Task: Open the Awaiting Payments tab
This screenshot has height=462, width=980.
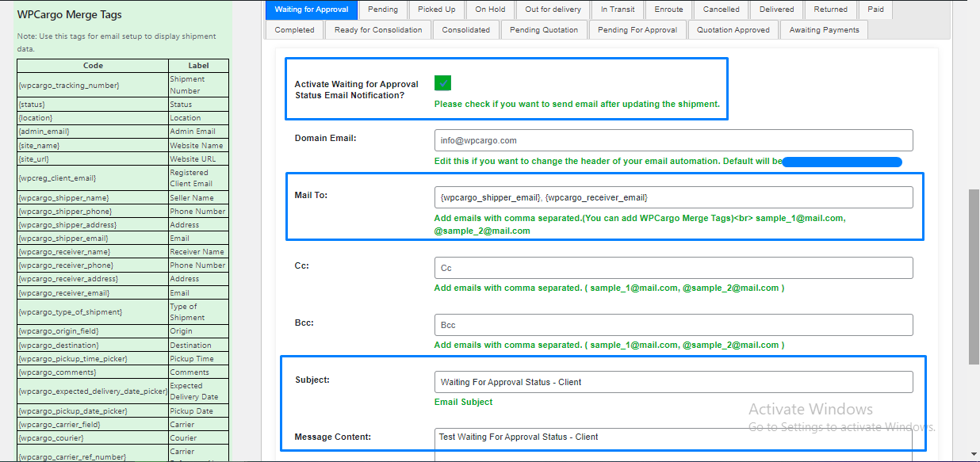Action: click(x=824, y=30)
